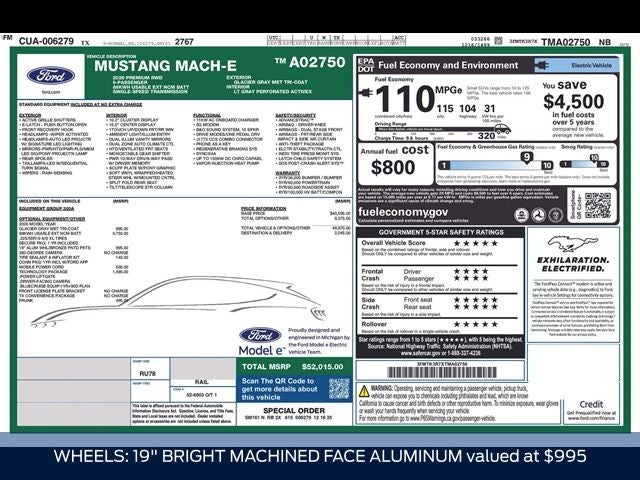The width and height of the screenshot is (640, 480).
Task: Click the EPA DOT badge
Action: 365,65
